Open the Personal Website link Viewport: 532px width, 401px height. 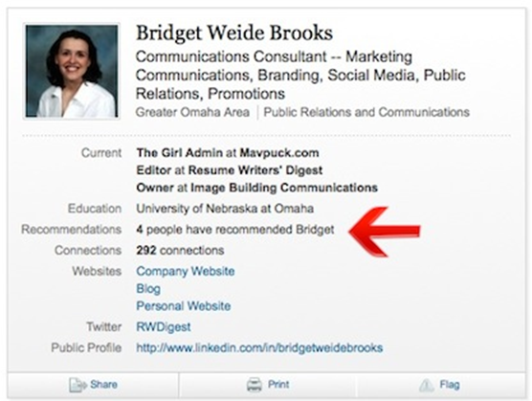(x=183, y=306)
